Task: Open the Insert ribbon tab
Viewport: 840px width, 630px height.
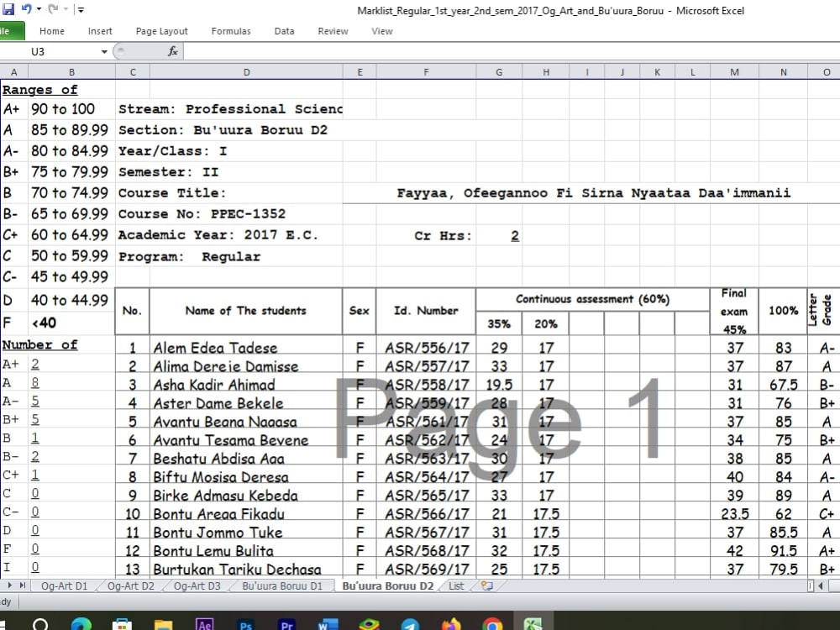Action: pos(100,31)
